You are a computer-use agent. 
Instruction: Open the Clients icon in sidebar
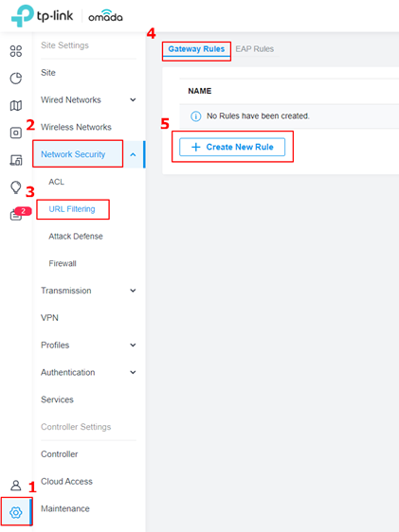click(15, 160)
